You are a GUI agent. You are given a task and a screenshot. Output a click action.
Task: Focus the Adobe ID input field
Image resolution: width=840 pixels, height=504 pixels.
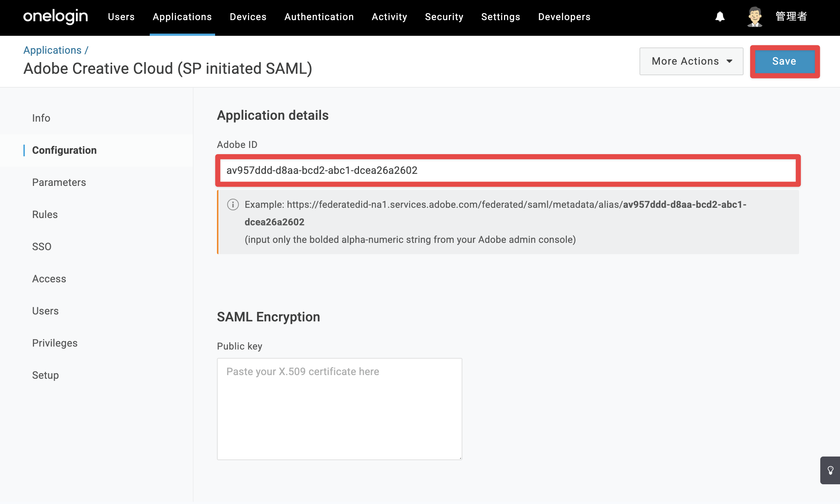coord(508,170)
